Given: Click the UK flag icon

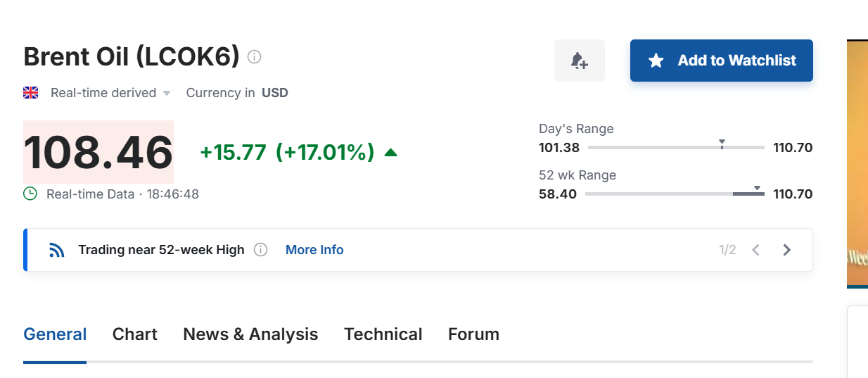Looking at the screenshot, I should pyautogui.click(x=31, y=93).
